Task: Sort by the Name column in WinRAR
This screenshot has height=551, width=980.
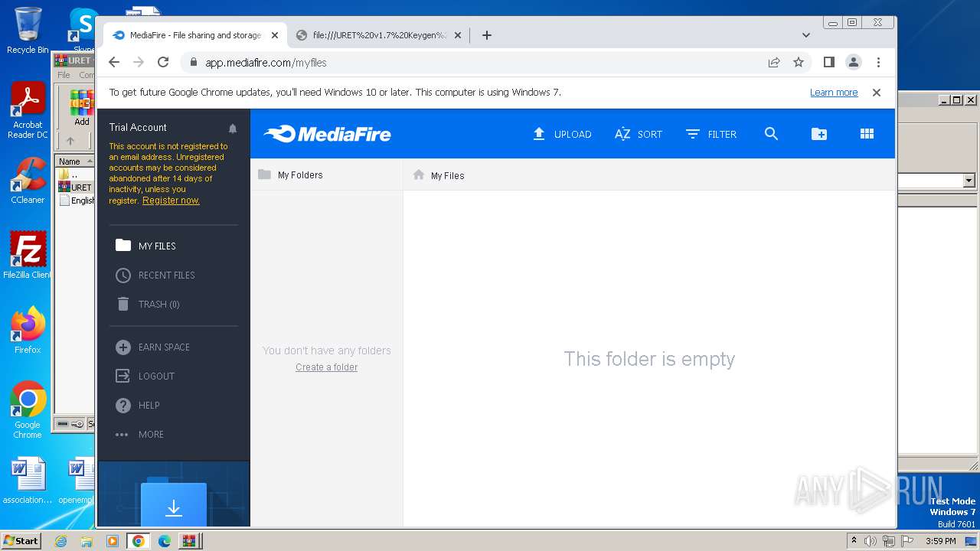Action: (75, 161)
